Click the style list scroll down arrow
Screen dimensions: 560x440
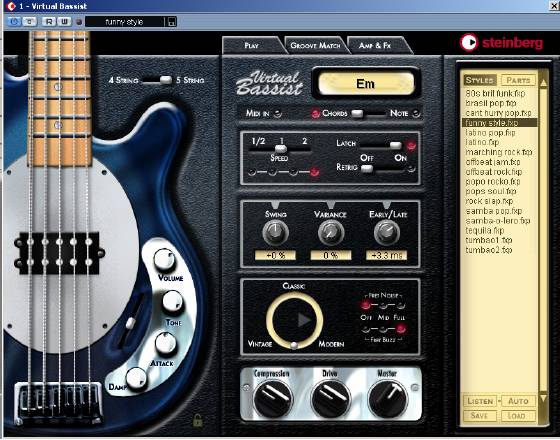point(543,398)
